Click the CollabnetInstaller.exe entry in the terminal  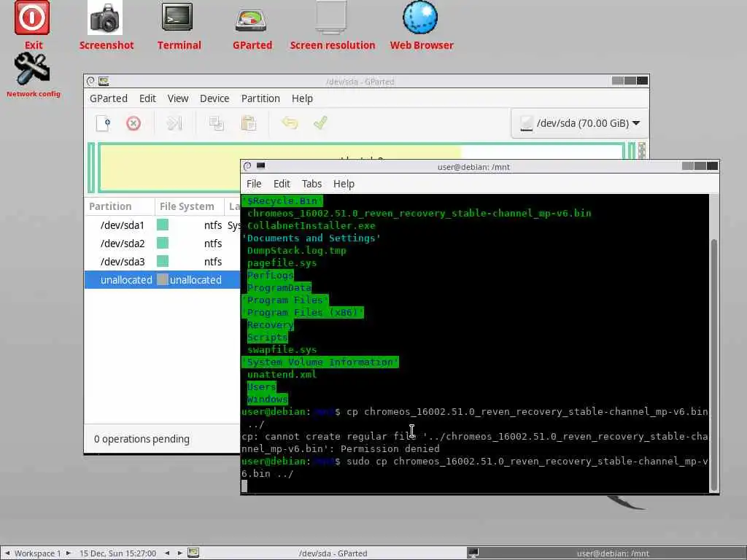point(311,226)
